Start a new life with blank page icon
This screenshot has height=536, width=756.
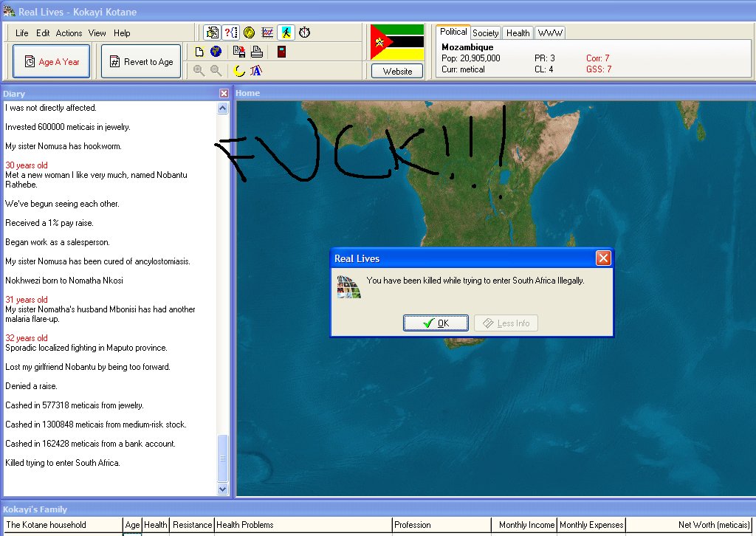pos(199,52)
